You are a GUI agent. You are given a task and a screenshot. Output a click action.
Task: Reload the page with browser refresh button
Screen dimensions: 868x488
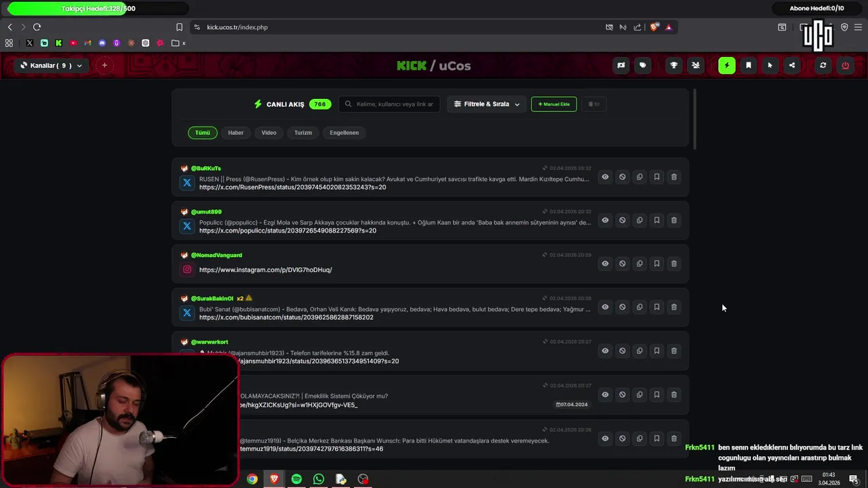(37, 27)
